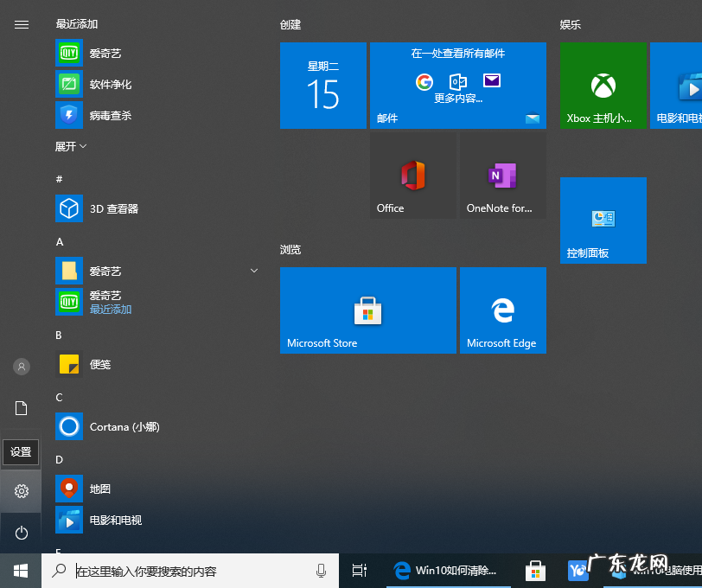
Task: Launch OneNote for Windows 10 tile
Action: (x=502, y=174)
